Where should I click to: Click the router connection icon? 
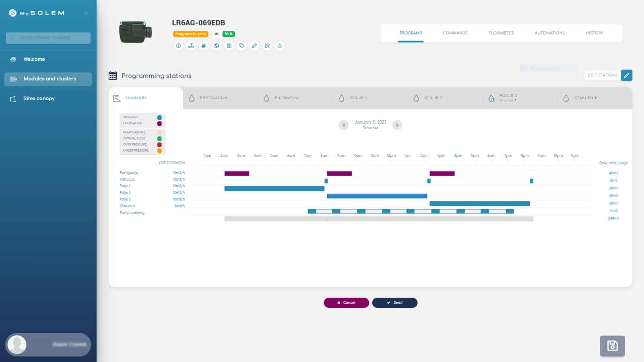[x=191, y=46]
